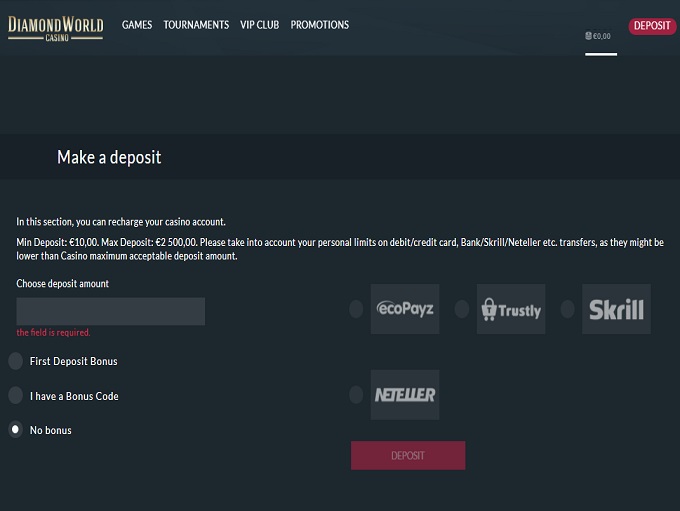The height and width of the screenshot is (511, 680).
Task: Focus the deposit amount input field
Action: click(111, 311)
